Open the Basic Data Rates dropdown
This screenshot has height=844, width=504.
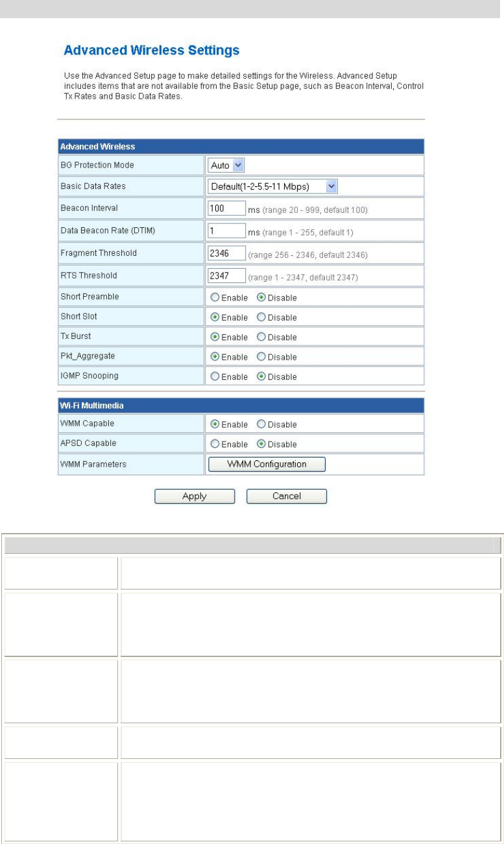coord(273,186)
